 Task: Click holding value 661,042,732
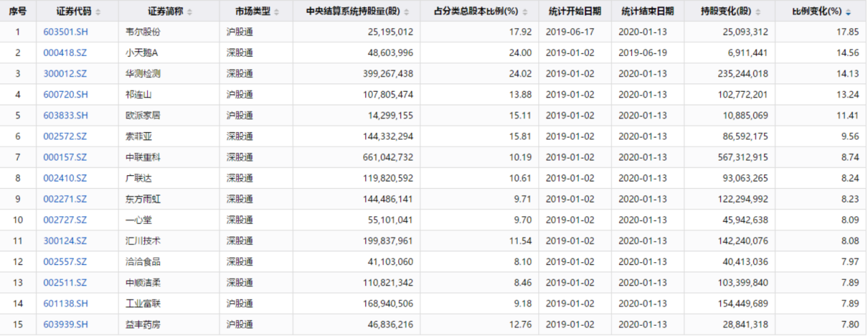click(x=388, y=157)
